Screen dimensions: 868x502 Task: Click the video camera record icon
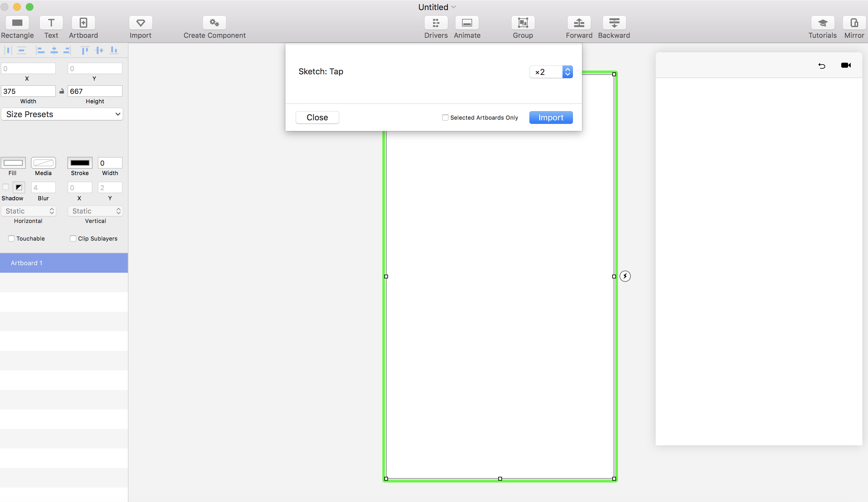pyautogui.click(x=846, y=66)
